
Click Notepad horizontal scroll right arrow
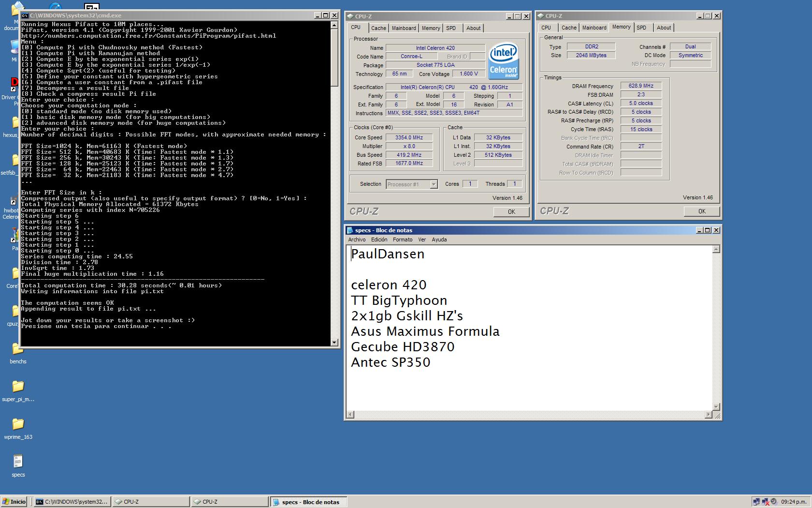709,415
